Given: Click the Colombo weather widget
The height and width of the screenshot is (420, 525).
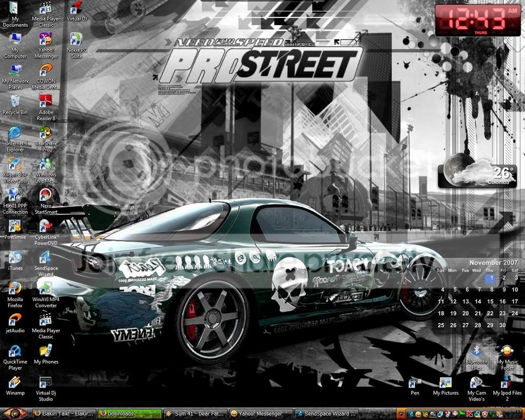Looking at the screenshot, I should 477,171.
